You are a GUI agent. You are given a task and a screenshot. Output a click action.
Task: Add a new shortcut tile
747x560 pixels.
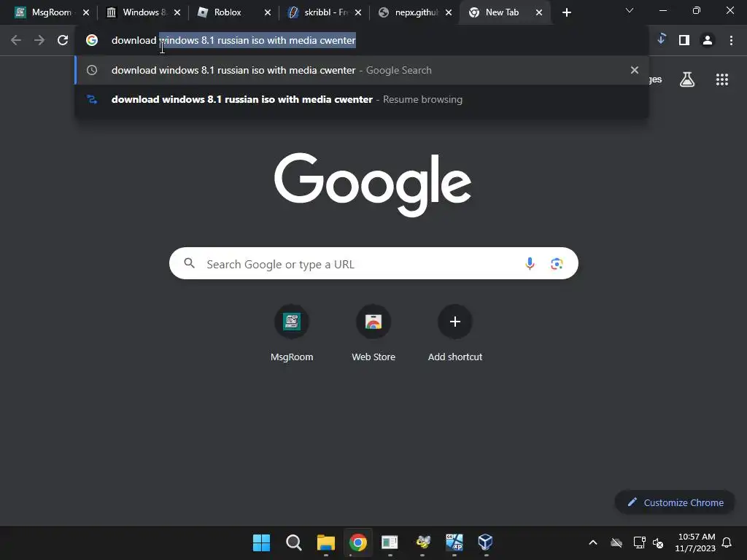click(455, 333)
